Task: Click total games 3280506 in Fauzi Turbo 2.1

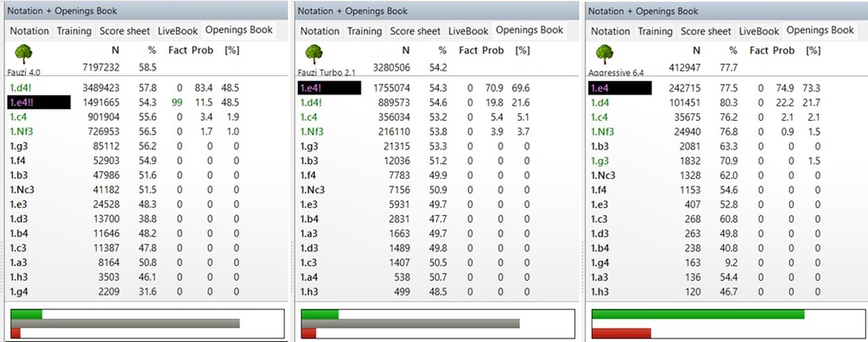Action: pos(391,67)
